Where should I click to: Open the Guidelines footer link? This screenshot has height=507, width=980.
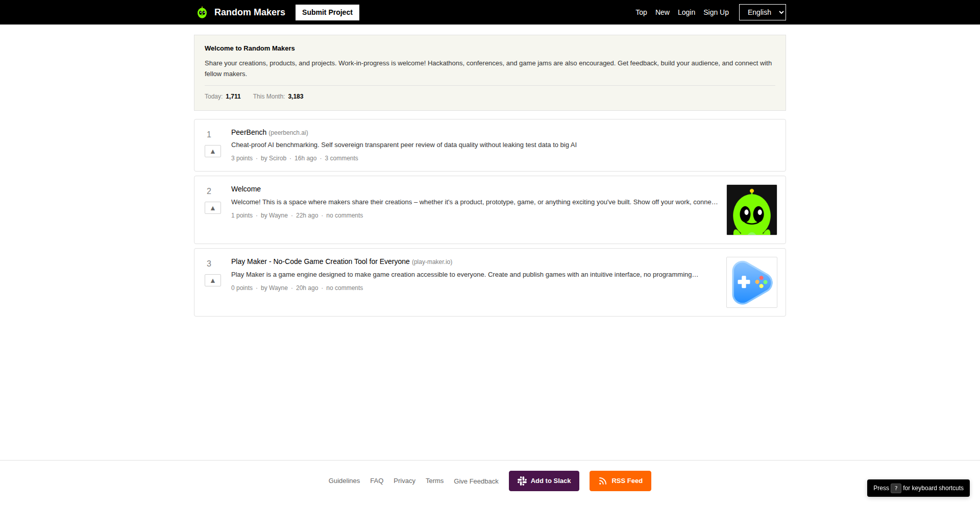pos(344,481)
